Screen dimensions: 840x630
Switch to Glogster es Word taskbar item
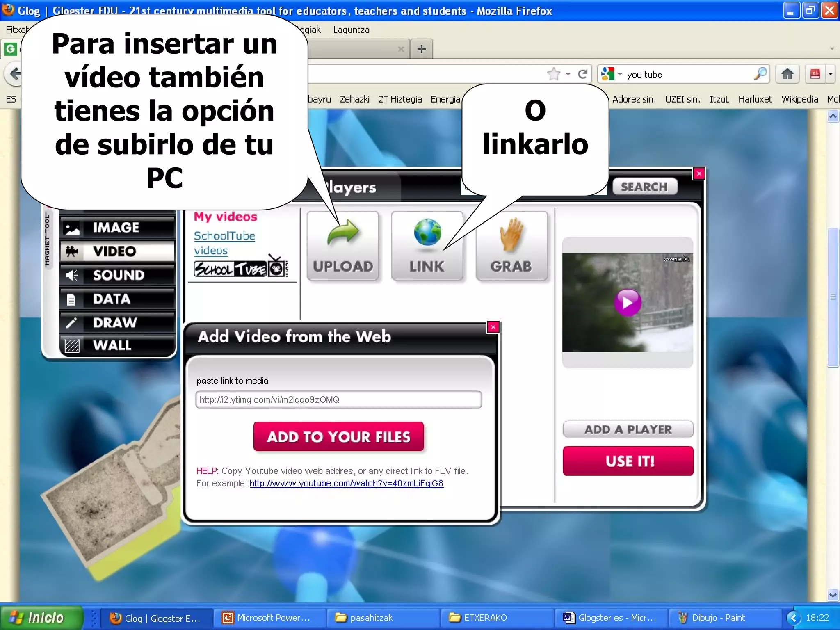[x=610, y=618]
